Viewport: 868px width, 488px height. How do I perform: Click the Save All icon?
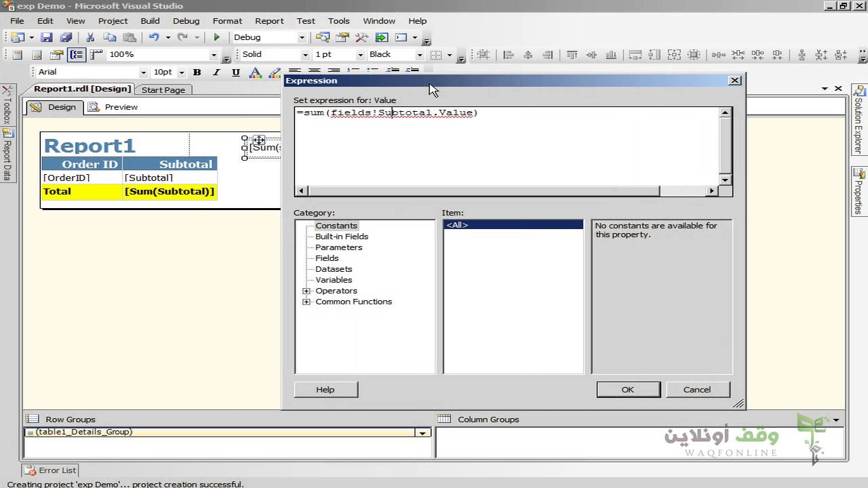(x=66, y=38)
